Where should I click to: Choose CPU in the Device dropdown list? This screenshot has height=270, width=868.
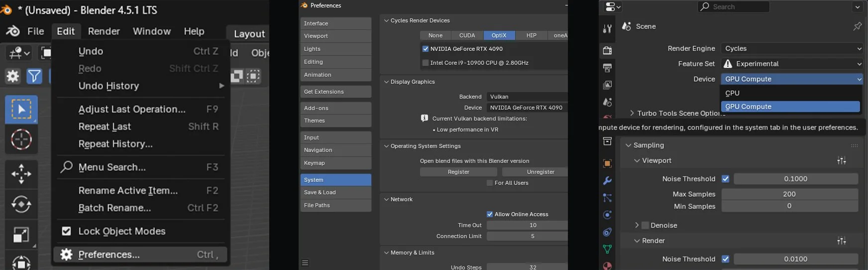(x=790, y=93)
